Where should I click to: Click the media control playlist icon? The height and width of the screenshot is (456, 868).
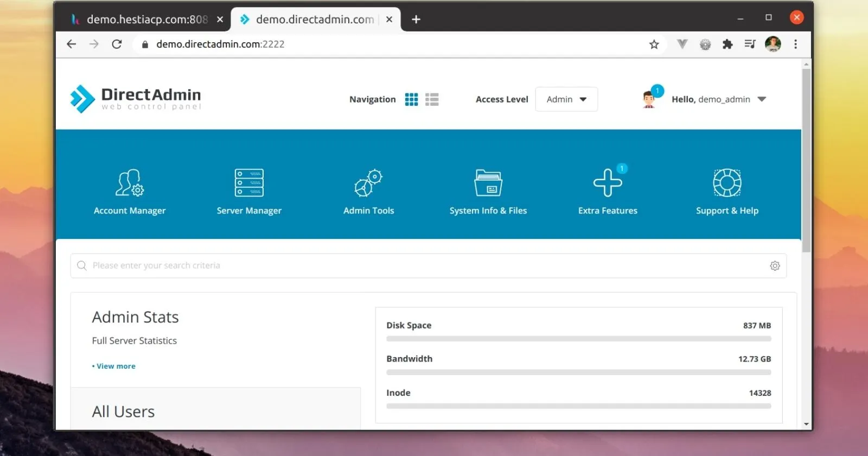click(x=750, y=45)
